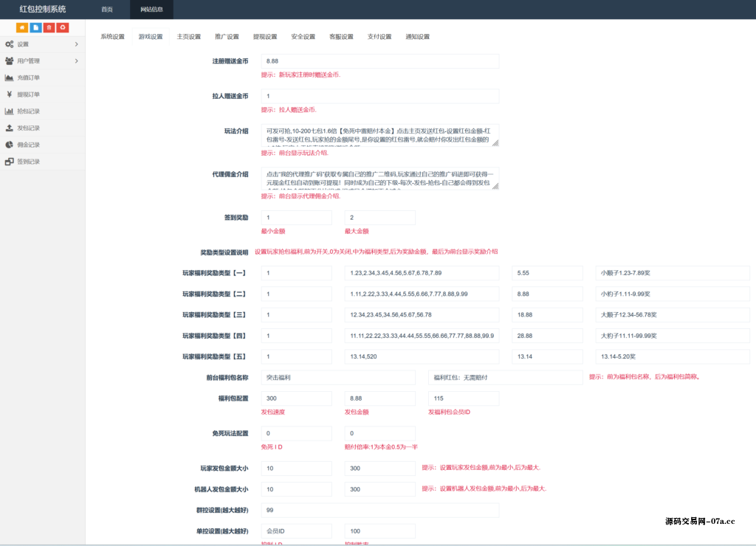Open the 支付设置 tab

tap(379, 37)
